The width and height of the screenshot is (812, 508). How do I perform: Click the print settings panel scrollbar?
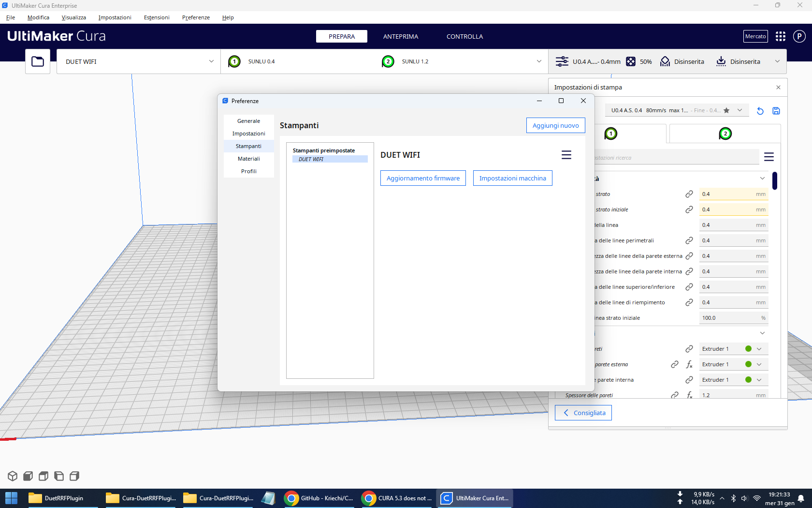pyautogui.click(x=775, y=181)
